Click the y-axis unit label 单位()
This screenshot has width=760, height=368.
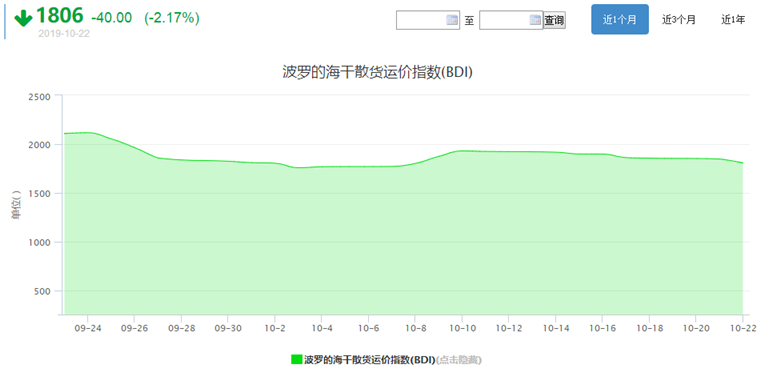pos(16,205)
